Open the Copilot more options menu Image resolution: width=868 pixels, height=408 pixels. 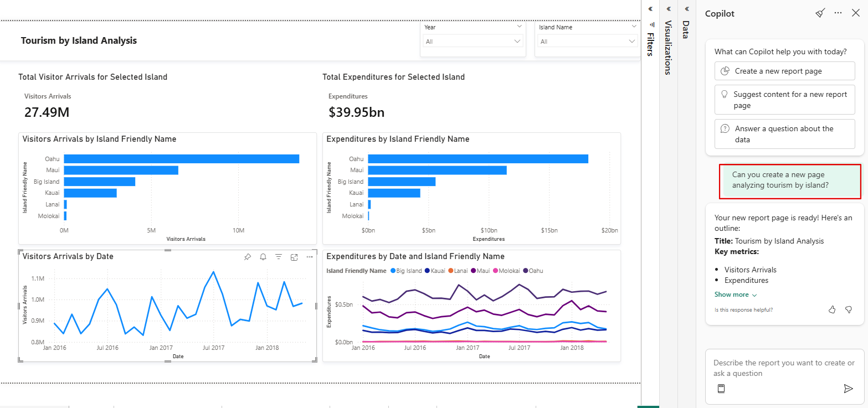tap(838, 13)
